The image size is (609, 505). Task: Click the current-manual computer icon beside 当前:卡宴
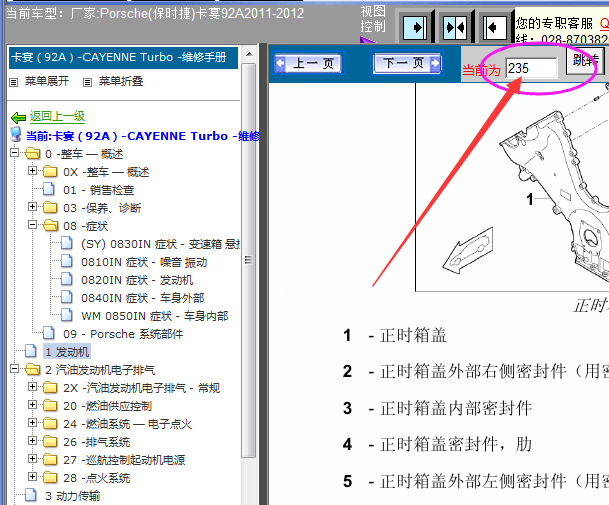click(x=16, y=134)
